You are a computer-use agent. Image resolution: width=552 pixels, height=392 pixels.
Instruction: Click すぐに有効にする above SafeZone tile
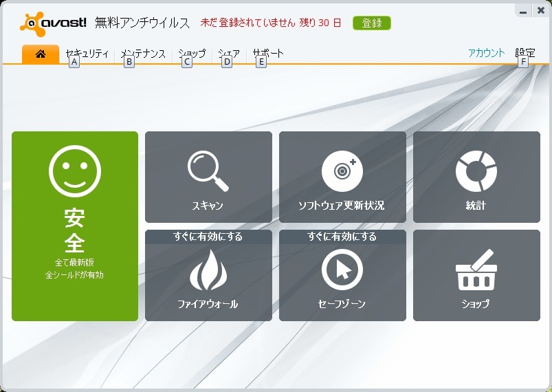click(342, 237)
